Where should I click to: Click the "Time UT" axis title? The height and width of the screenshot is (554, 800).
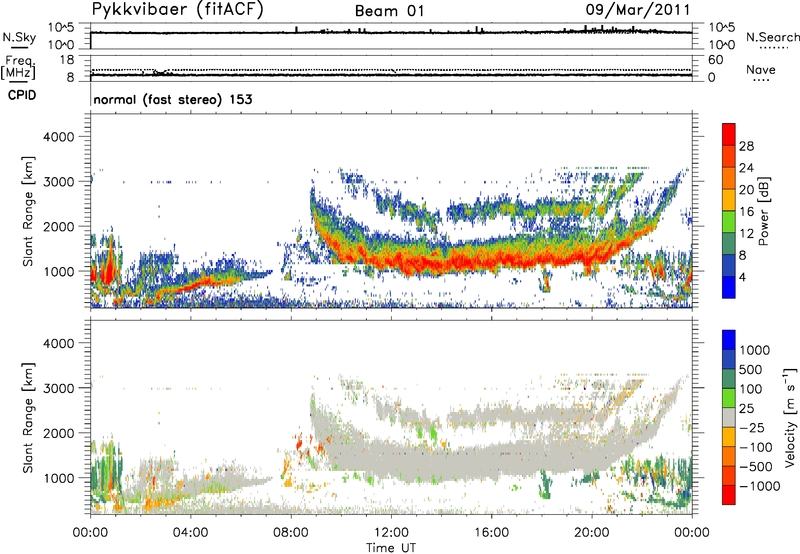point(391,547)
